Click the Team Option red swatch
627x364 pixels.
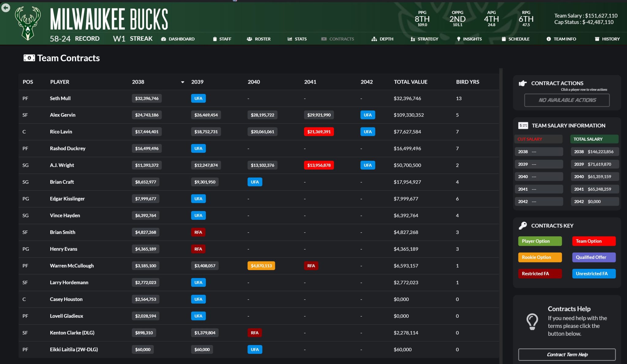pyautogui.click(x=594, y=241)
